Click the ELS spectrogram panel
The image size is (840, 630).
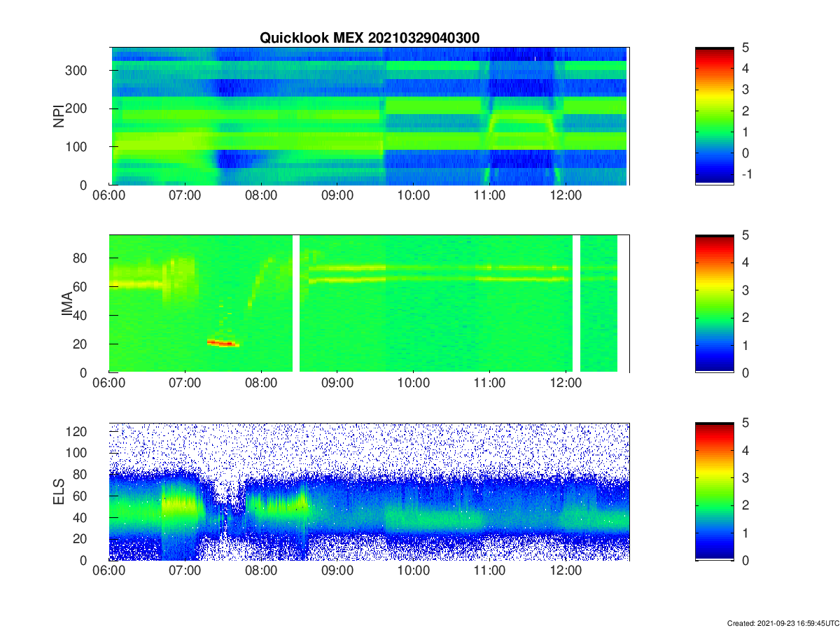(x=369, y=491)
